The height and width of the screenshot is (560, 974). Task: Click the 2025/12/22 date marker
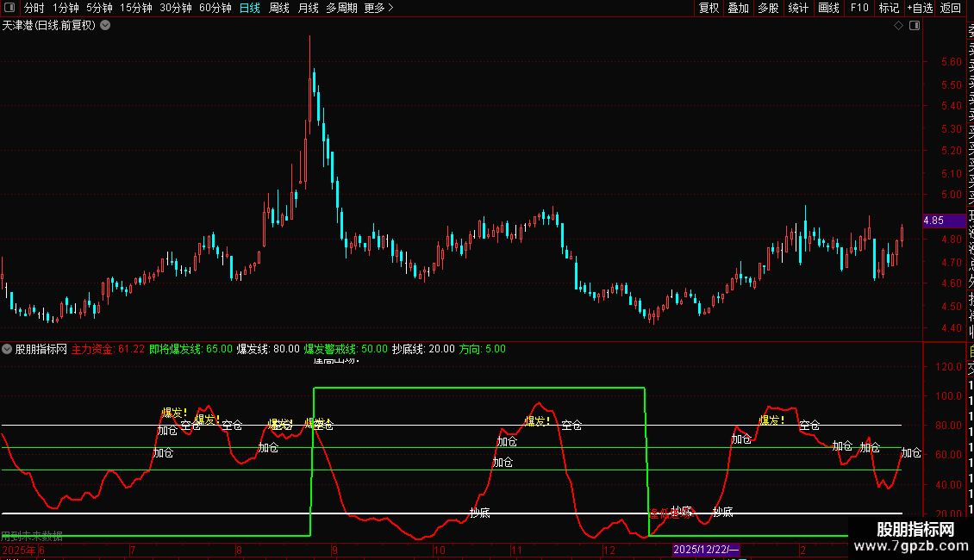pos(706,550)
